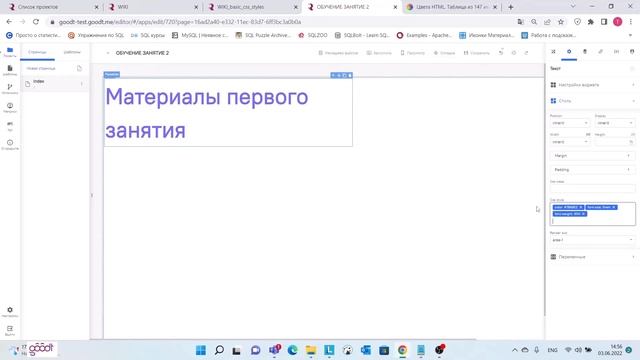The height and width of the screenshot is (360, 640).
Task: Open Microsoft Edge from the taskbar
Action: pyautogui.click(x=293, y=350)
